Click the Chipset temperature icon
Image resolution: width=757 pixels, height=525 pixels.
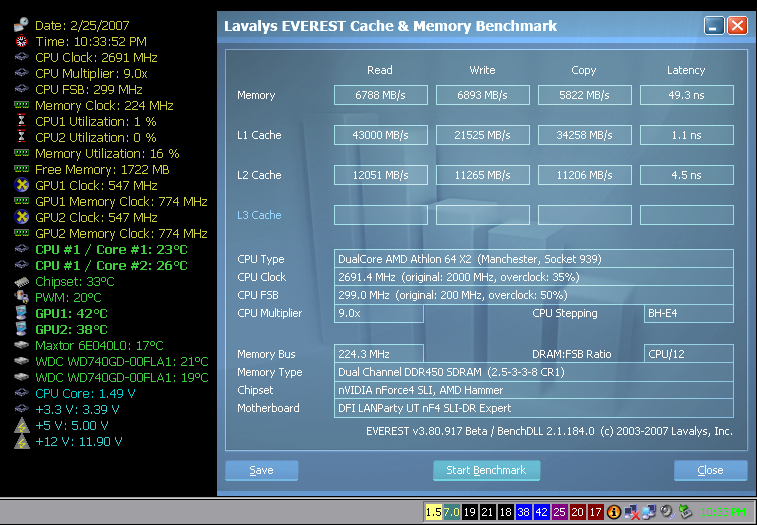click(21, 281)
